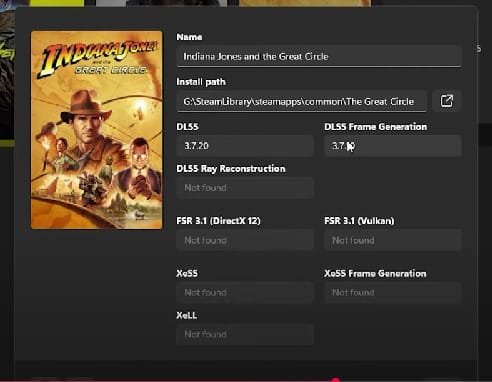Click the 'FSR 3.1 (DirectX 12)' label
This screenshot has height=382, width=492.
coord(218,221)
